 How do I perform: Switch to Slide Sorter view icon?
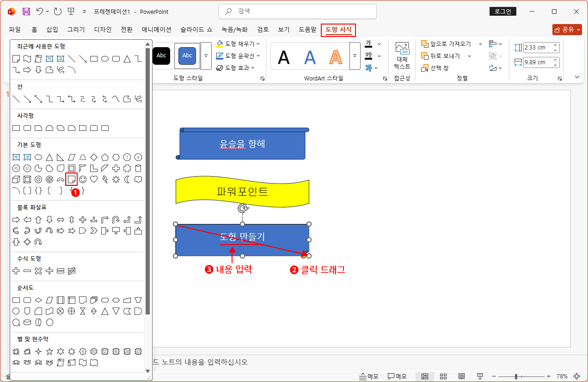[443, 376]
